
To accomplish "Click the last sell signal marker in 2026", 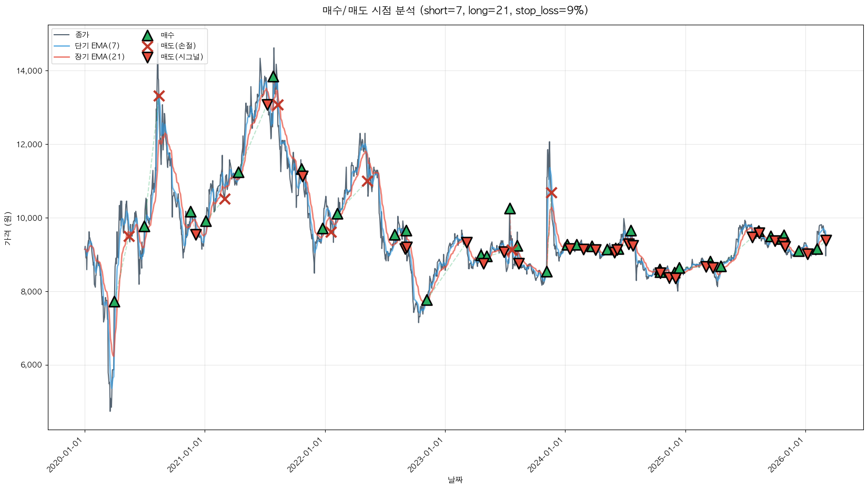I will [825, 240].
